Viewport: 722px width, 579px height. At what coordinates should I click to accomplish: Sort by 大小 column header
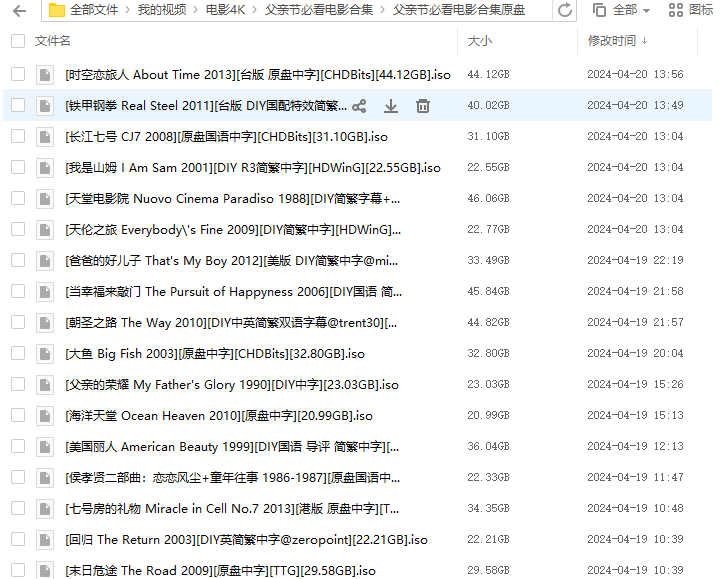pos(479,41)
